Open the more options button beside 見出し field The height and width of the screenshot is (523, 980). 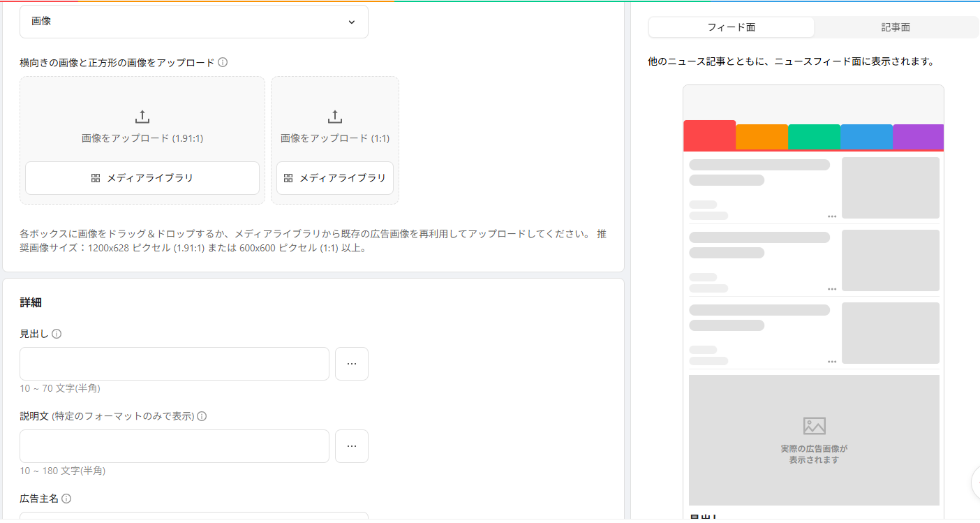tap(352, 364)
